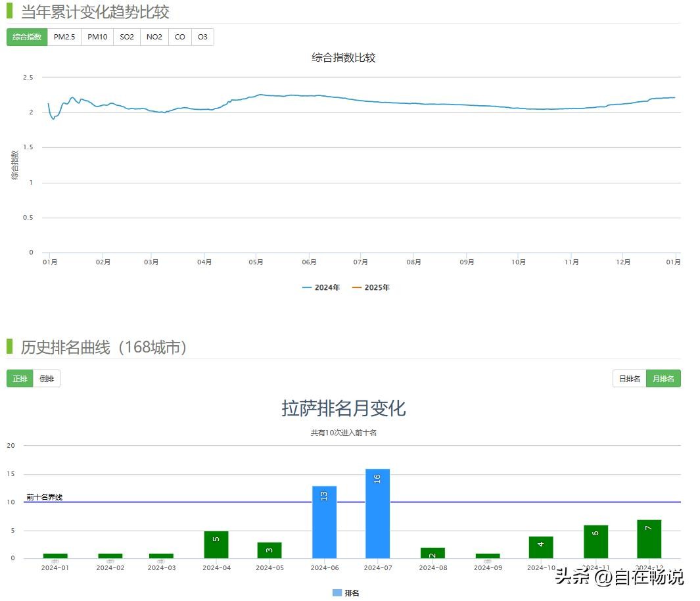The height and width of the screenshot is (601, 700).
Task: Toggle the 排名 legend item
Action: click(x=346, y=593)
